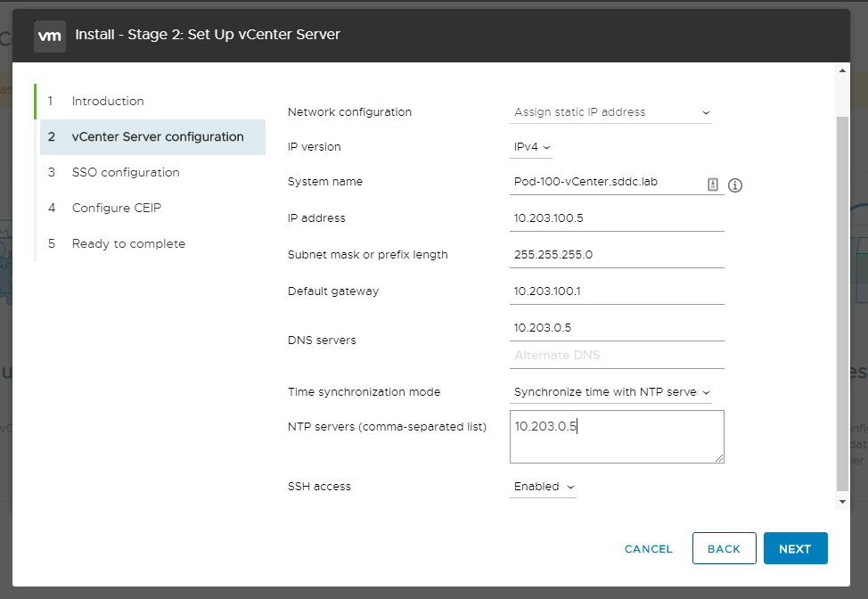Click the icon inside the System name field

712,184
